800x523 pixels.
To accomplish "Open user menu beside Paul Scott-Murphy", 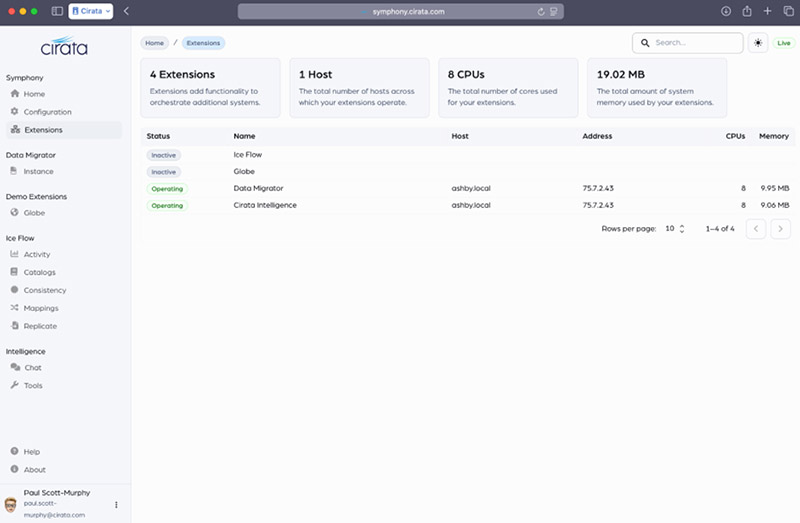I will coord(116,505).
